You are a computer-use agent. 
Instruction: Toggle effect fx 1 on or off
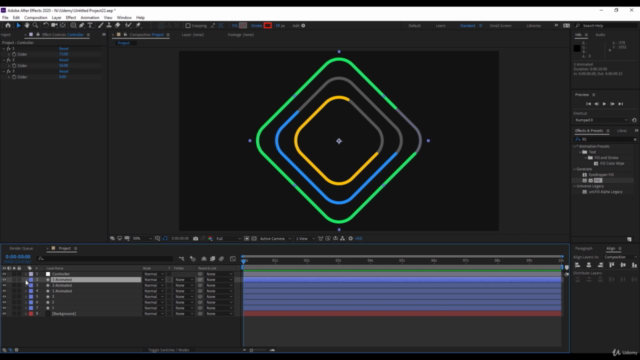click(x=9, y=49)
